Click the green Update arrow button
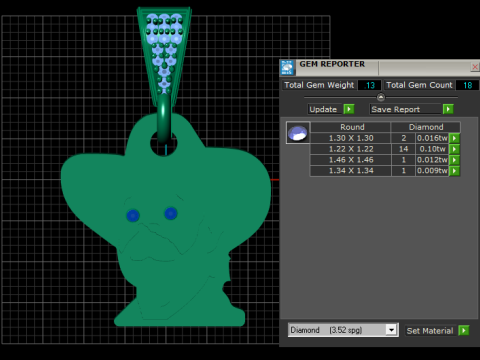The image size is (480, 360). pyautogui.click(x=349, y=109)
